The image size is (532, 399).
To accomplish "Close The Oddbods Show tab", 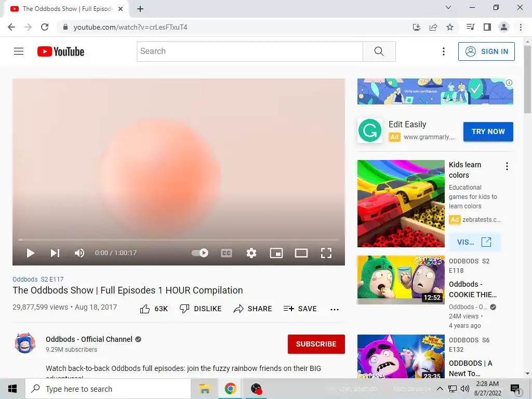I will 121,9.
